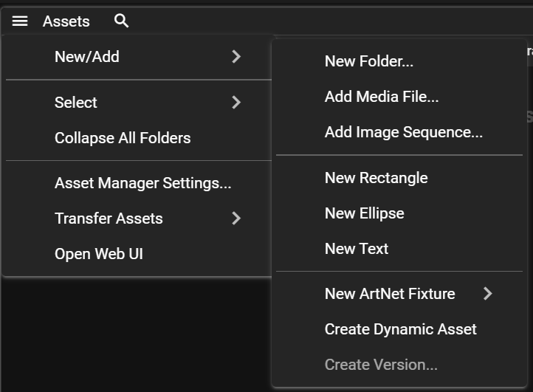Create a New Folder

[368, 61]
